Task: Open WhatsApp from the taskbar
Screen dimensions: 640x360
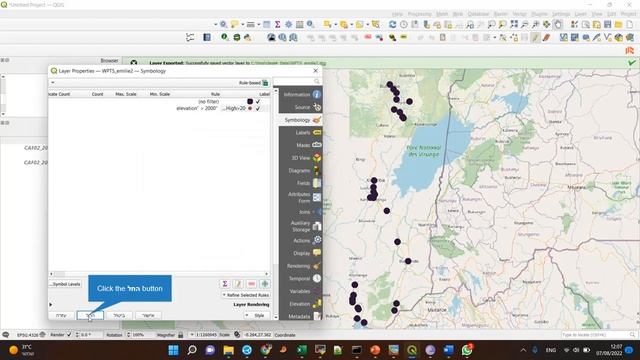Action: point(467,350)
